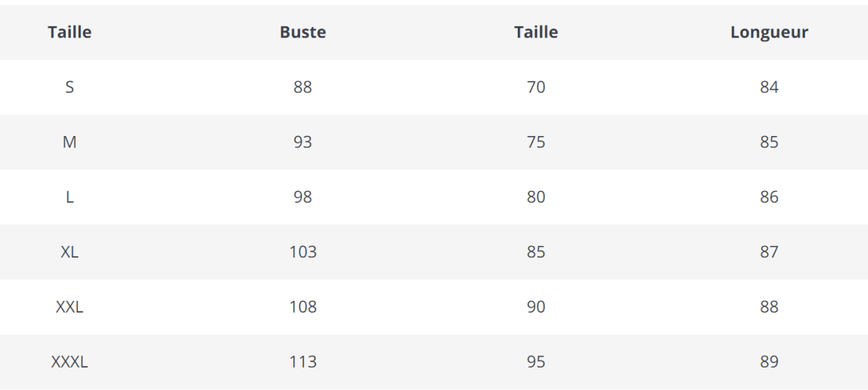Select the XXL size label
Image resolution: width=868 pixels, height=390 pixels.
pyautogui.click(x=69, y=307)
